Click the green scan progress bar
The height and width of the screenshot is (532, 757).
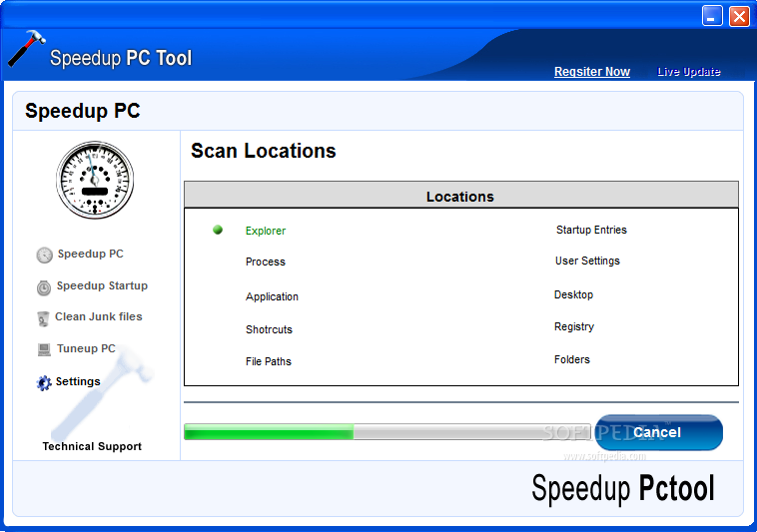[x=387, y=431]
